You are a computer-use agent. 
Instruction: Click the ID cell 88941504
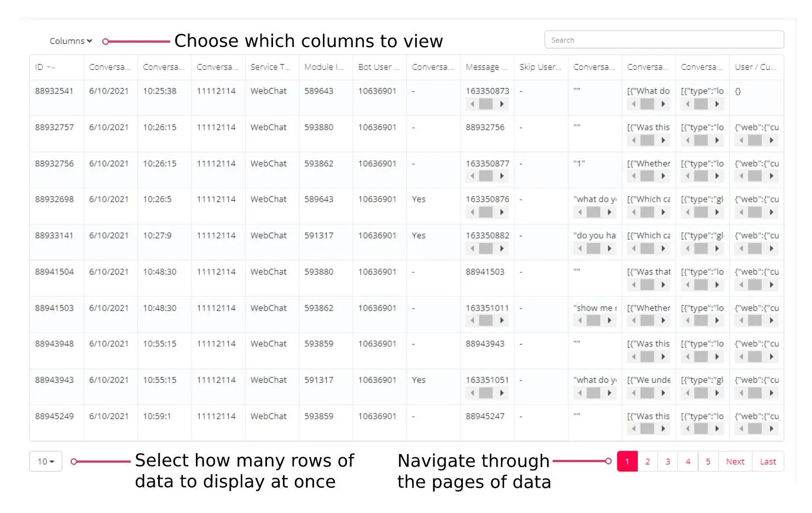click(54, 271)
